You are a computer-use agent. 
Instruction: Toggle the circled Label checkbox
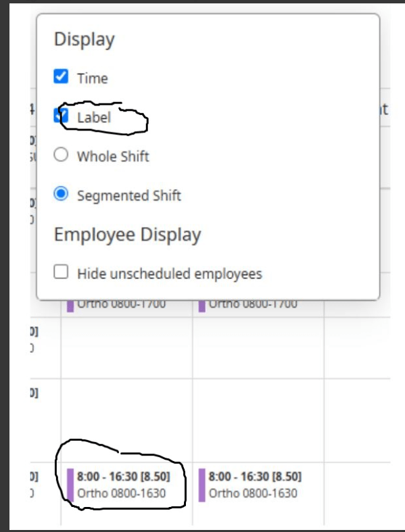tap(61, 116)
